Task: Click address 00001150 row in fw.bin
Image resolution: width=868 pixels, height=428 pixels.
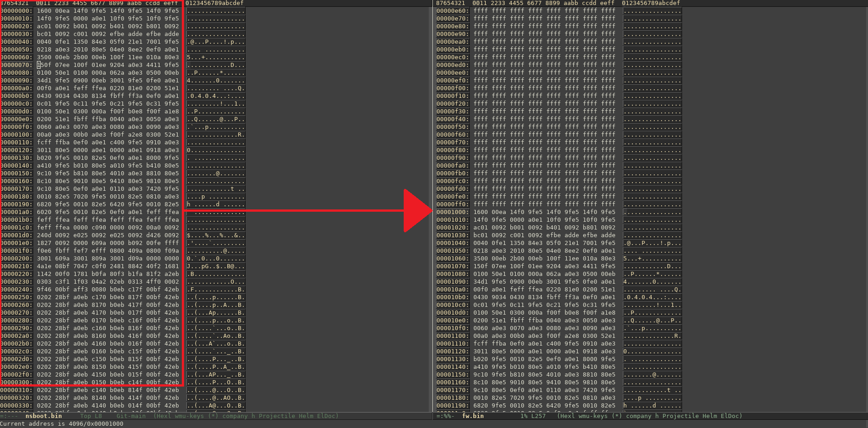Action: click(559, 374)
